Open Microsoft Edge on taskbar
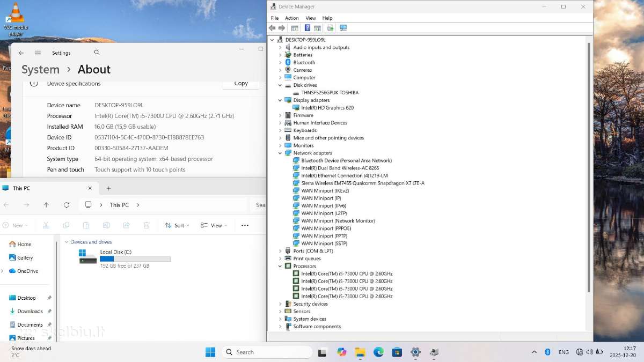The width and height of the screenshot is (644, 362). coord(379,352)
